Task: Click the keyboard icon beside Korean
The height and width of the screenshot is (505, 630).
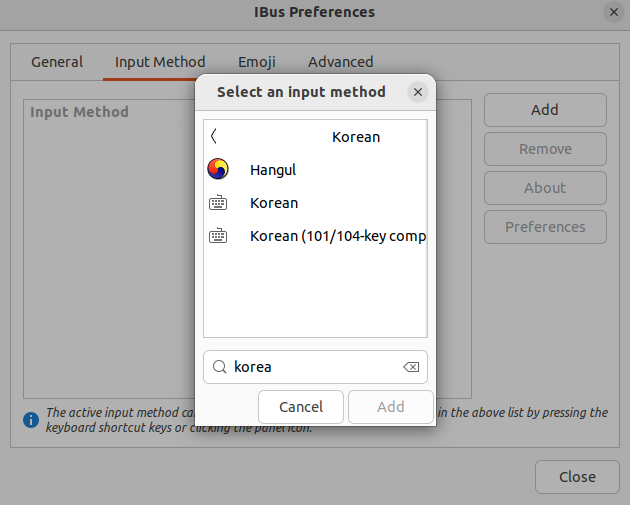Action: coord(218,202)
